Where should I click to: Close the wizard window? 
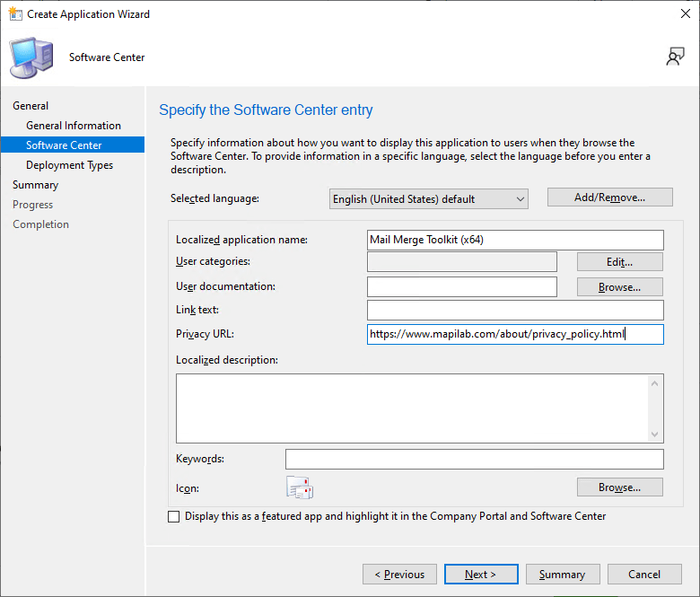(686, 13)
